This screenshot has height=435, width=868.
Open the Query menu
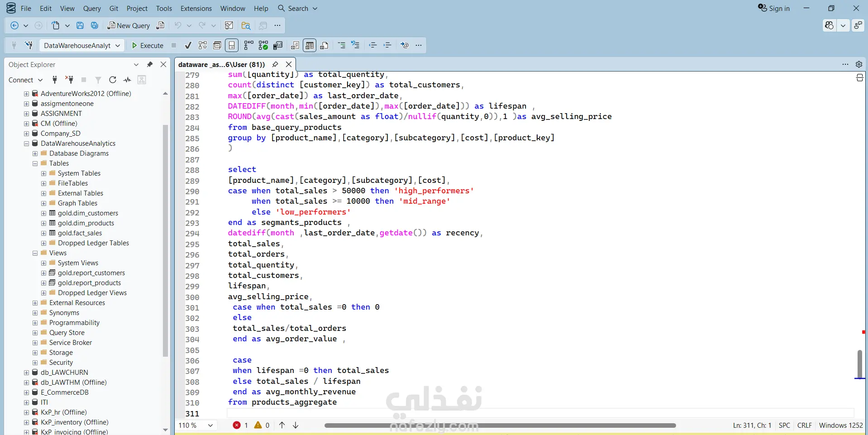tap(92, 8)
